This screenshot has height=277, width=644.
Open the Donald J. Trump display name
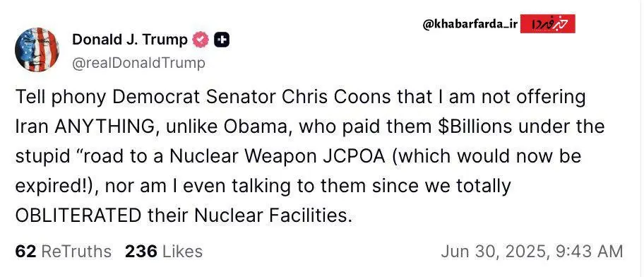coord(130,40)
